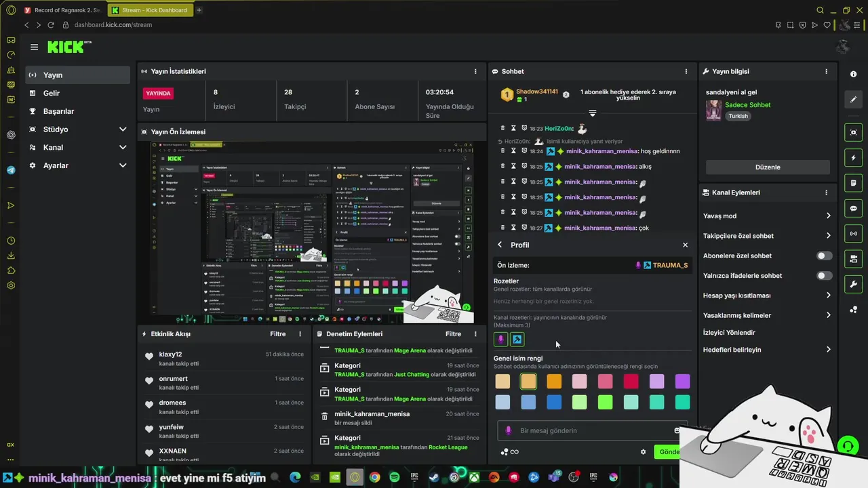Open Filtre in Etkinlik Akışı panel

point(278,333)
